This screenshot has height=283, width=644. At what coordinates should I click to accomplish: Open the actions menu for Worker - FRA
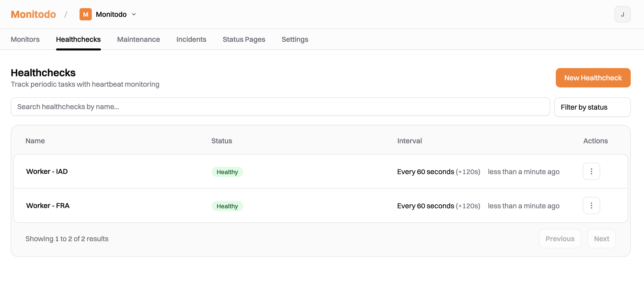pyautogui.click(x=591, y=205)
